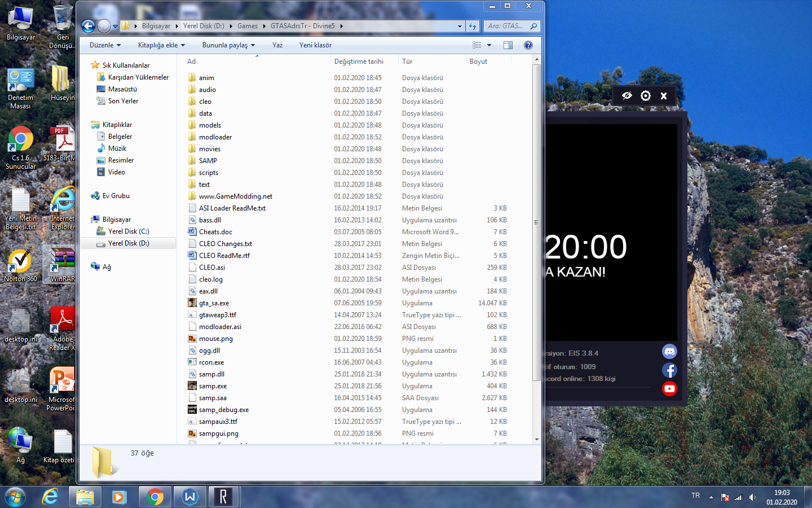This screenshot has height=508, width=812.
Task: Select mouse.png file icon
Action: (x=192, y=339)
